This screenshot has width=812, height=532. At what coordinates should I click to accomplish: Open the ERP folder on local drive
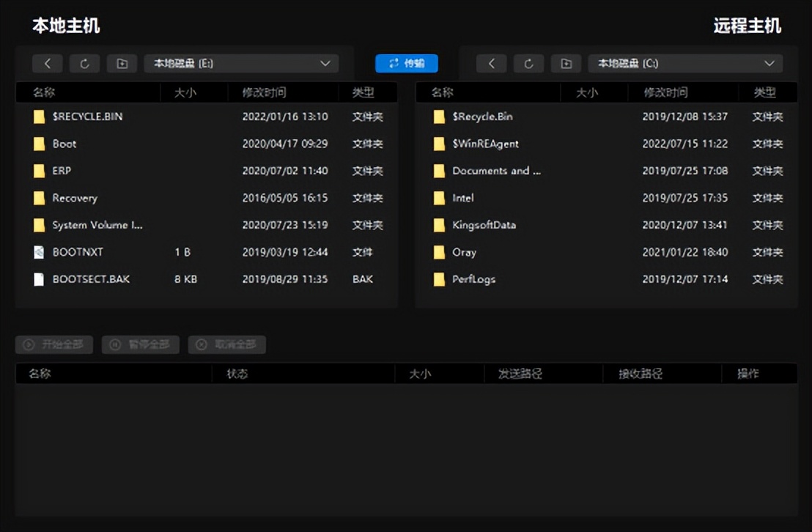tap(65, 171)
